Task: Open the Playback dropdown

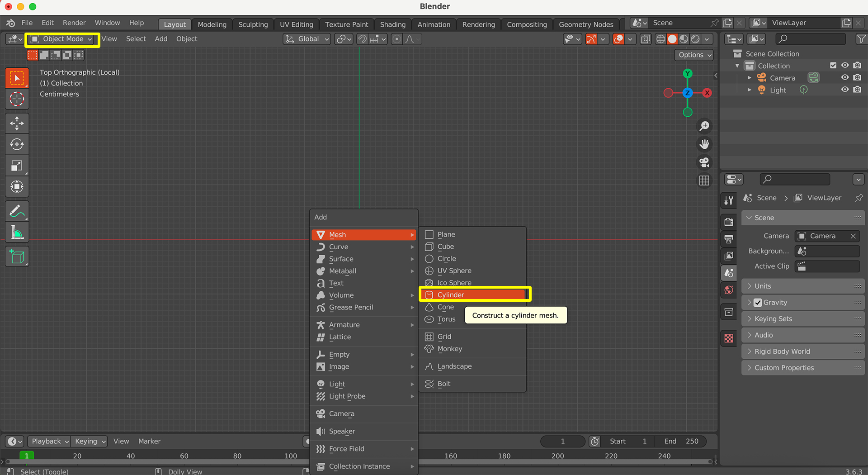Action: coord(49,441)
